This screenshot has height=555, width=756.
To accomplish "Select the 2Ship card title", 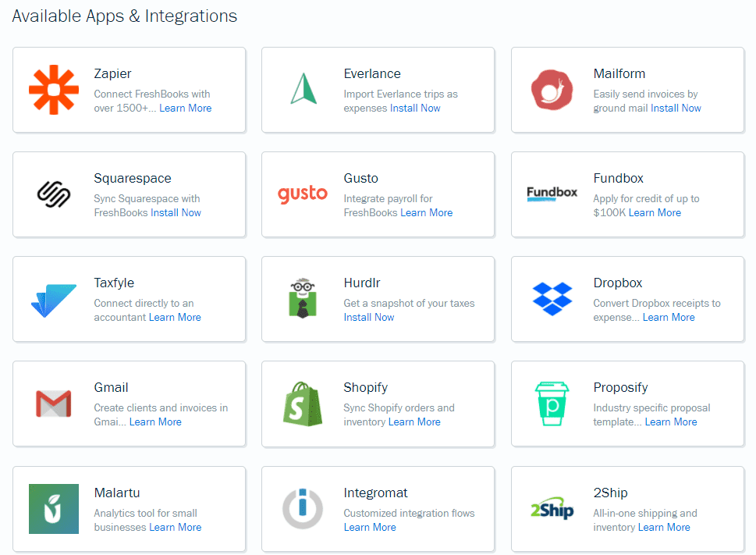I will (610, 493).
